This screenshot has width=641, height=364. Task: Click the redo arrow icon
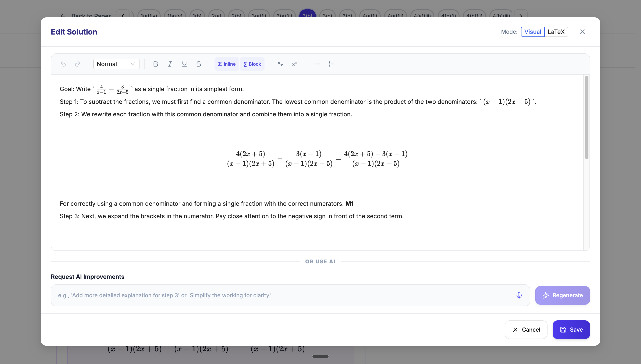78,64
